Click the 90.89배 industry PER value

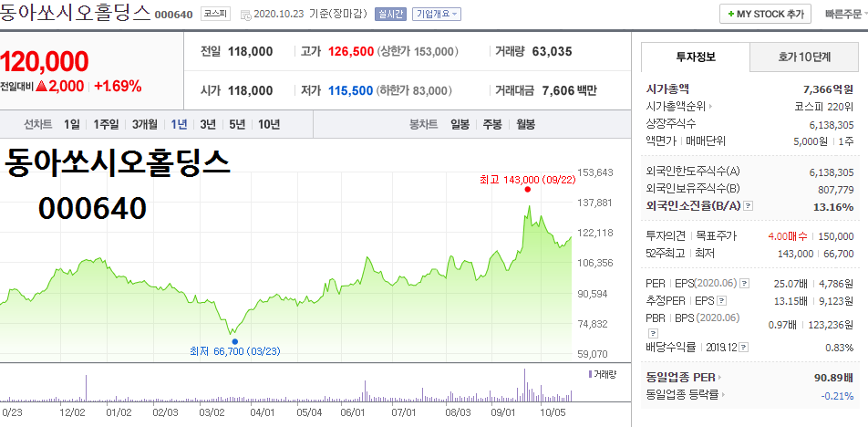pos(833,378)
